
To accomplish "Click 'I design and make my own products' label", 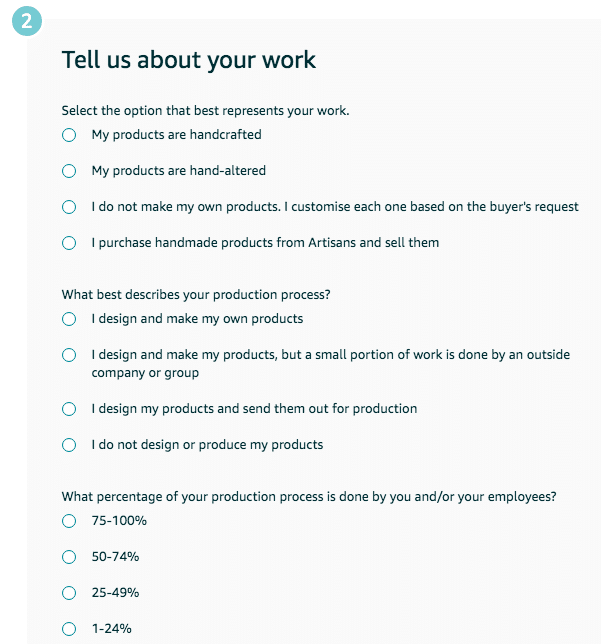I will 197,319.
